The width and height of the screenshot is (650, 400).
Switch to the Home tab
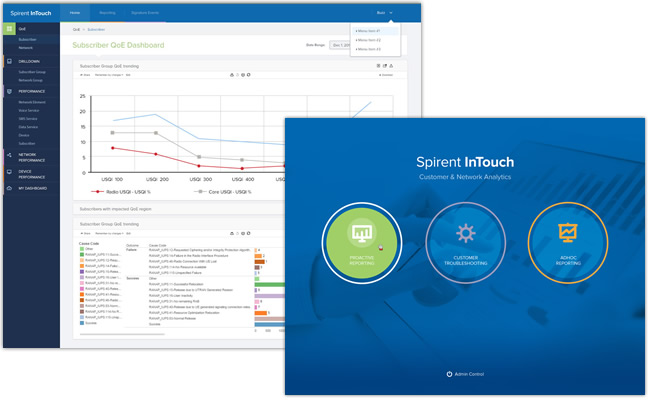(75, 13)
